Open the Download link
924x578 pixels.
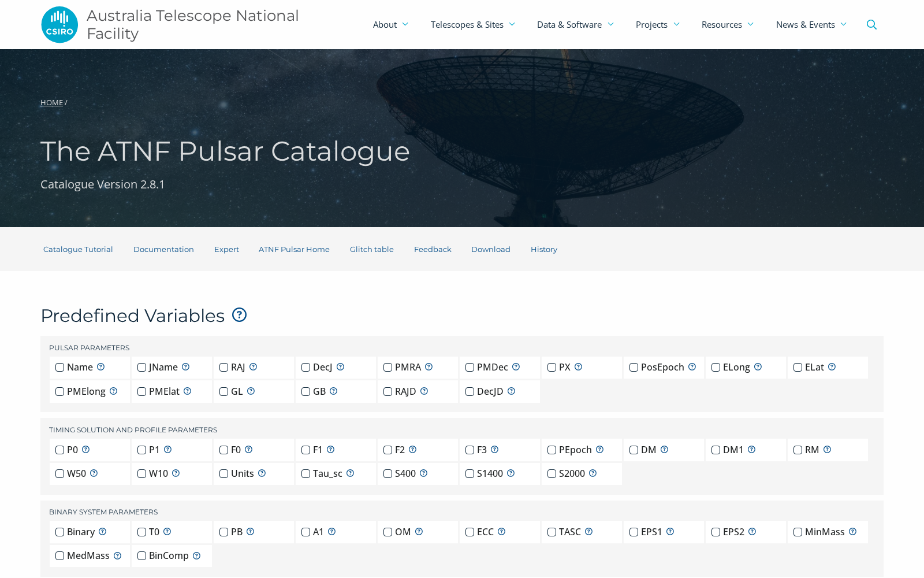491,249
